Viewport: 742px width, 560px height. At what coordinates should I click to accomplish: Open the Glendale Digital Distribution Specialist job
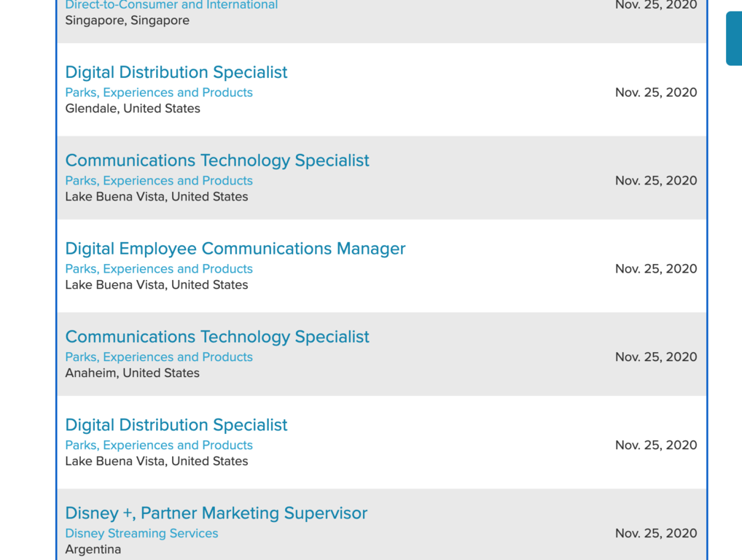[x=176, y=72]
